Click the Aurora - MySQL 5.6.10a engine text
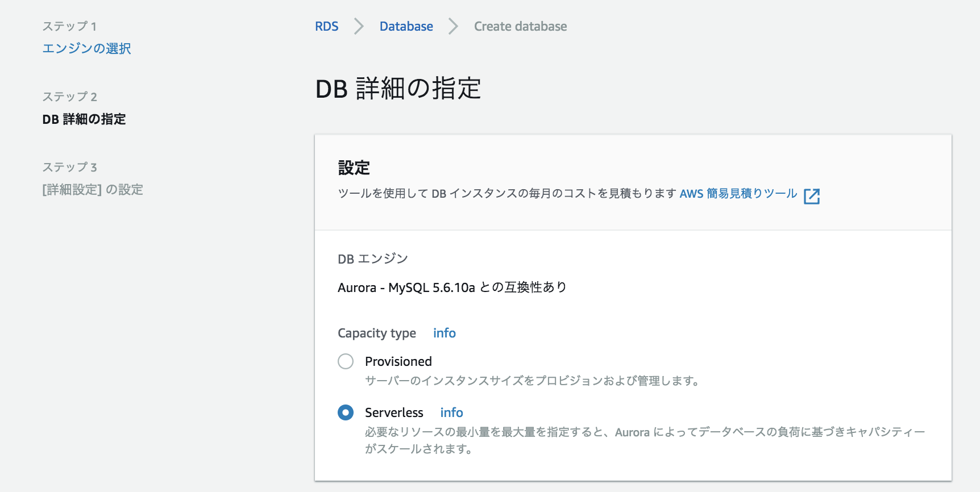Viewport: 980px width, 492px height. click(x=452, y=287)
